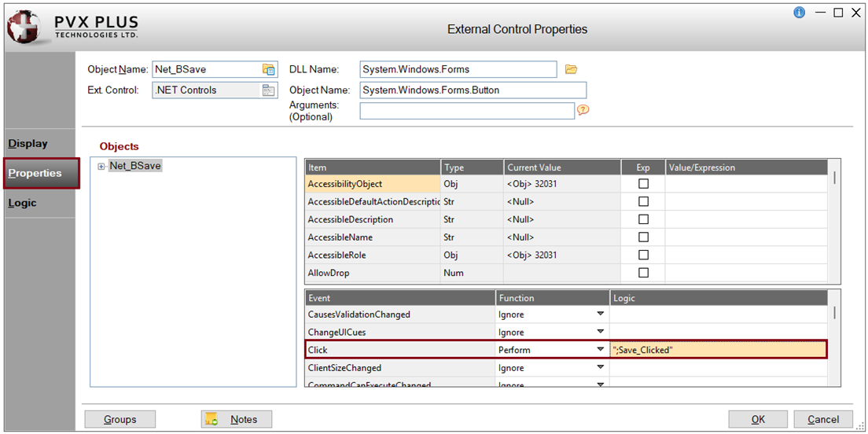Open the folder browse icon for DLL Name

click(572, 69)
